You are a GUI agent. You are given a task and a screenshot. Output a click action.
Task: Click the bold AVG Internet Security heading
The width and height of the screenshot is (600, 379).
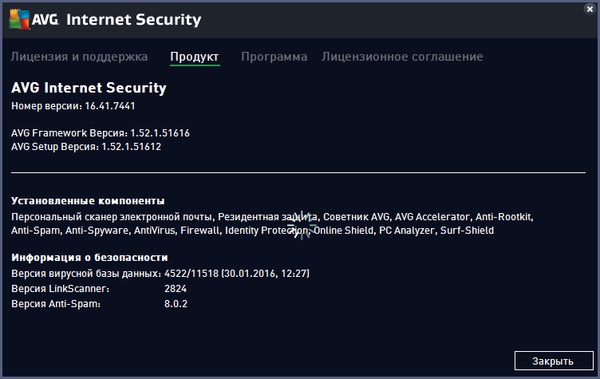89,88
